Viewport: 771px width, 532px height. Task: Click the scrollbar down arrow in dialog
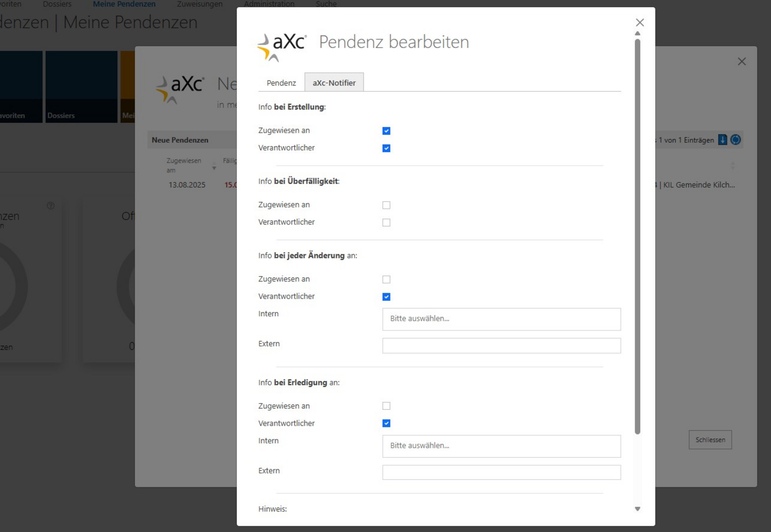point(637,509)
